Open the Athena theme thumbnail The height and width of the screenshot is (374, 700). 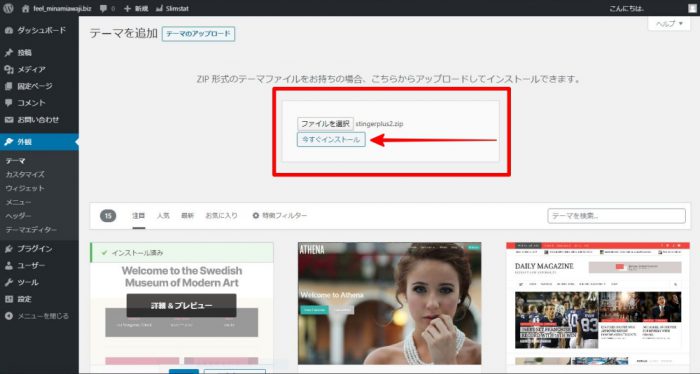389,303
